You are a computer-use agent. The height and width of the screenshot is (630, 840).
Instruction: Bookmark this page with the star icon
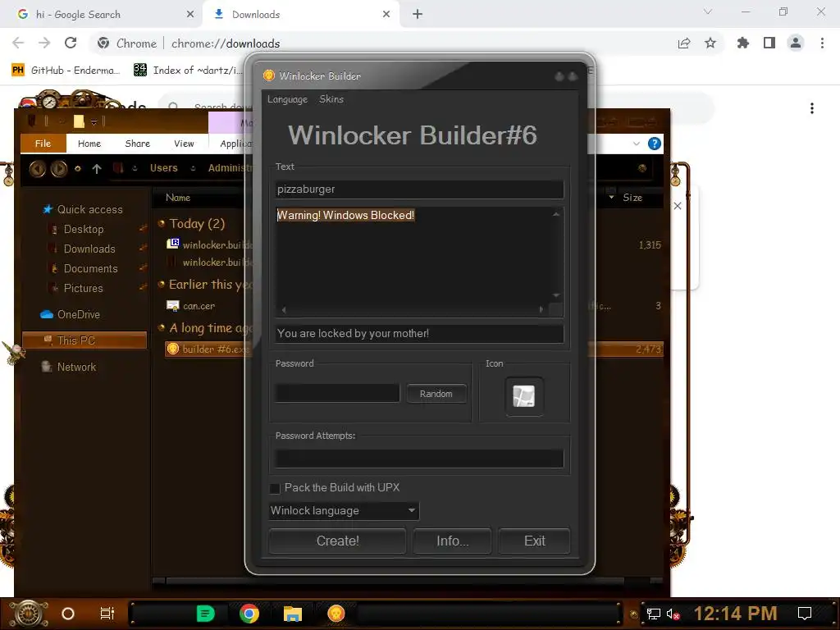710,43
